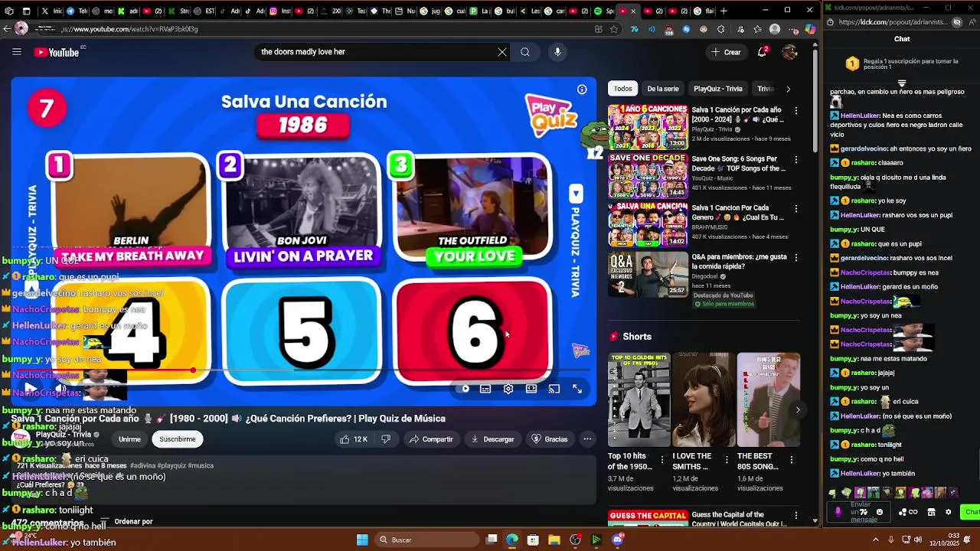Screen dimensions: 980x551
Task: Open the browser profile avatar
Action: pyautogui.click(x=775, y=29)
